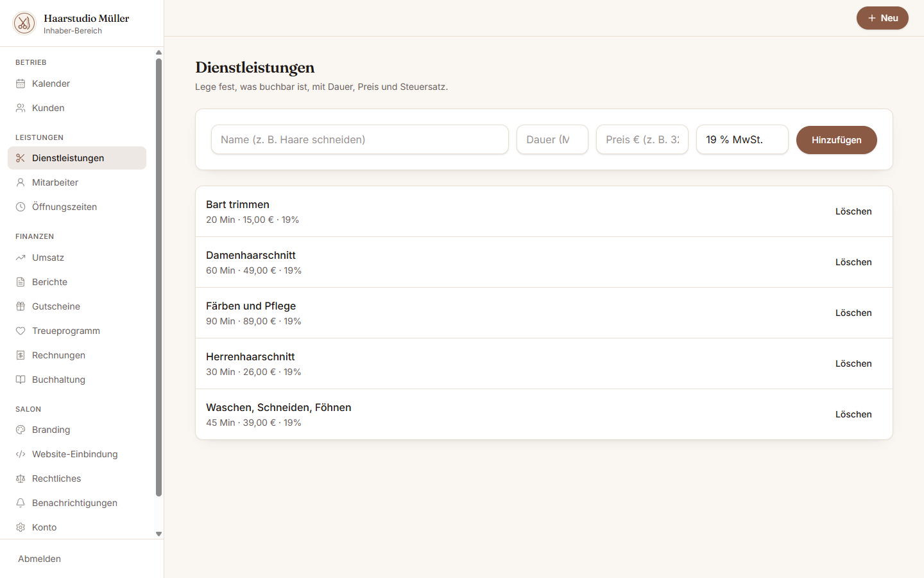Image resolution: width=924 pixels, height=578 pixels.
Task: Click the Berichte document icon
Action: tap(21, 282)
